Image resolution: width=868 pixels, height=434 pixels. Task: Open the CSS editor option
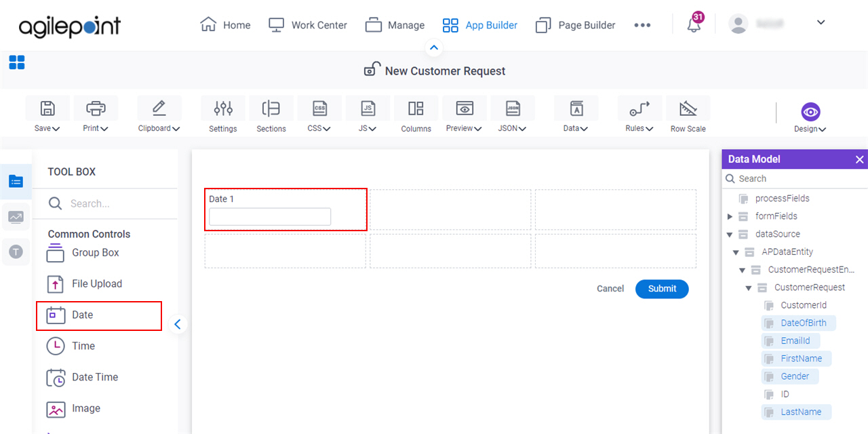[x=319, y=115]
